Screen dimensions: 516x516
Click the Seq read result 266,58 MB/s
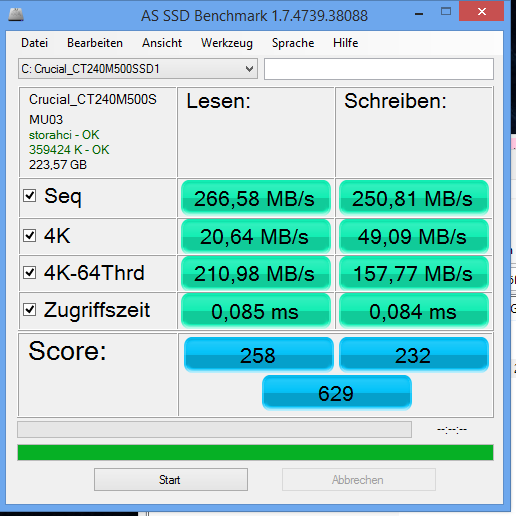pos(255,198)
